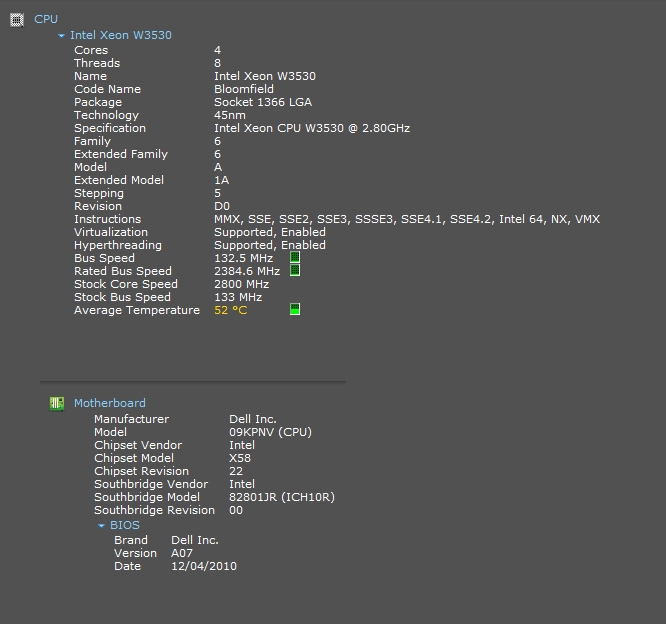
Task: Click the Technology value 45nm
Action: click(x=230, y=116)
